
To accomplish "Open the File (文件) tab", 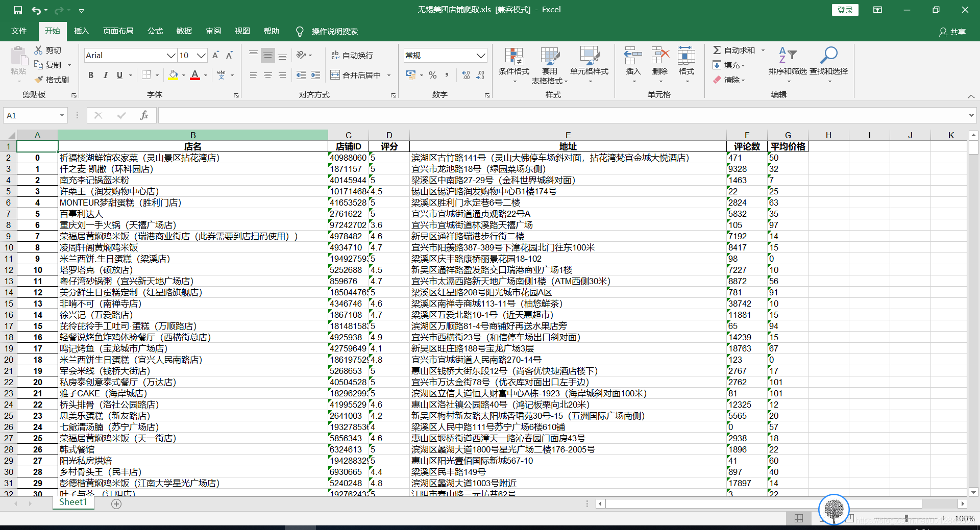I will (19, 31).
